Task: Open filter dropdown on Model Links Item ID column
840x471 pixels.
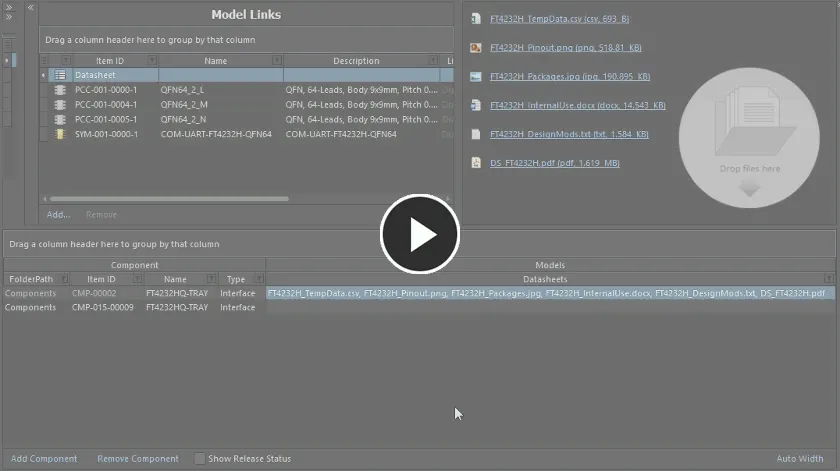Action: [152, 61]
